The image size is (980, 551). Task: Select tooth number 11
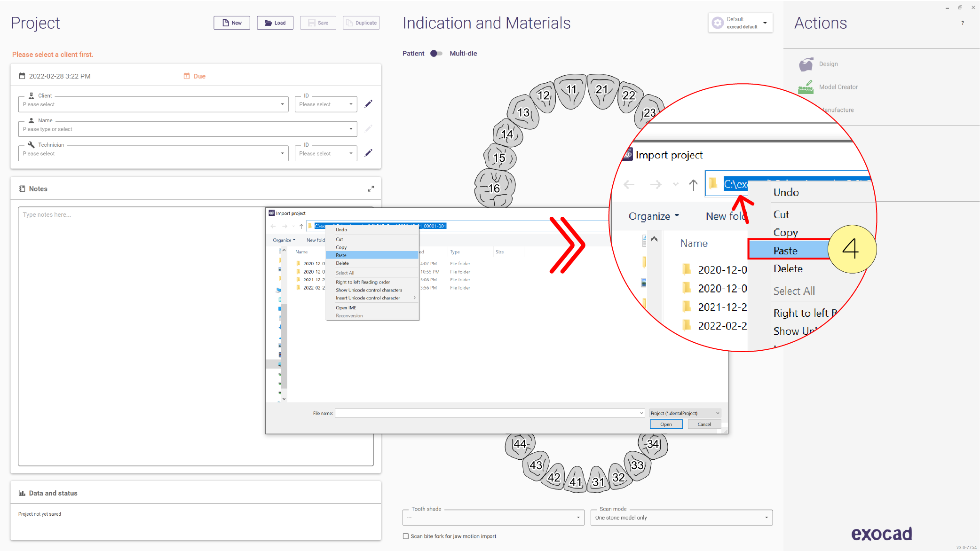(570, 90)
